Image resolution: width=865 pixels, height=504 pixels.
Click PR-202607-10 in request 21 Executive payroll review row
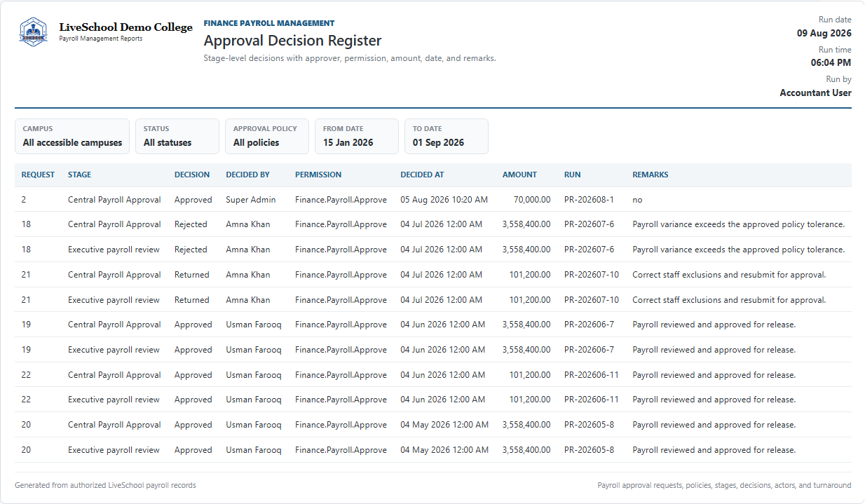point(592,300)
